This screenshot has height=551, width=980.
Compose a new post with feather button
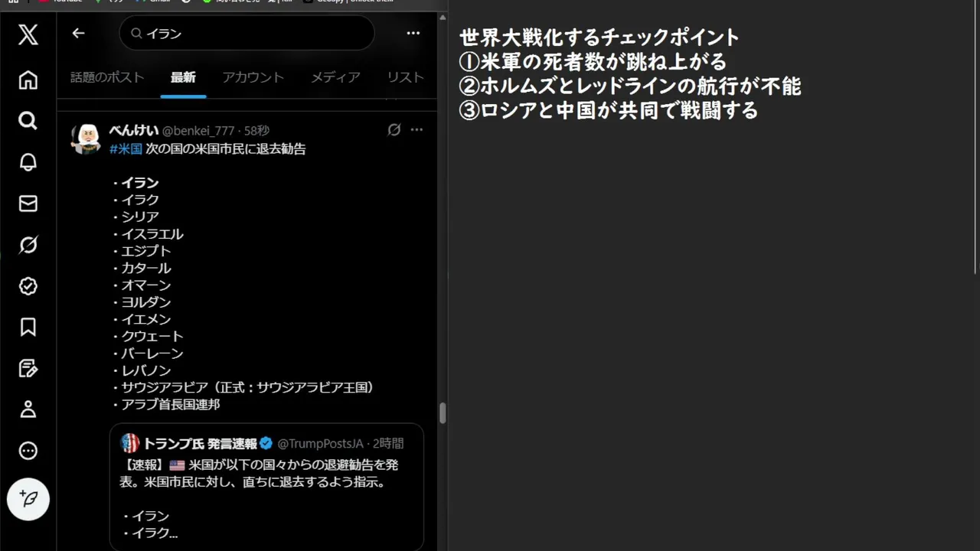click(28, 499)
